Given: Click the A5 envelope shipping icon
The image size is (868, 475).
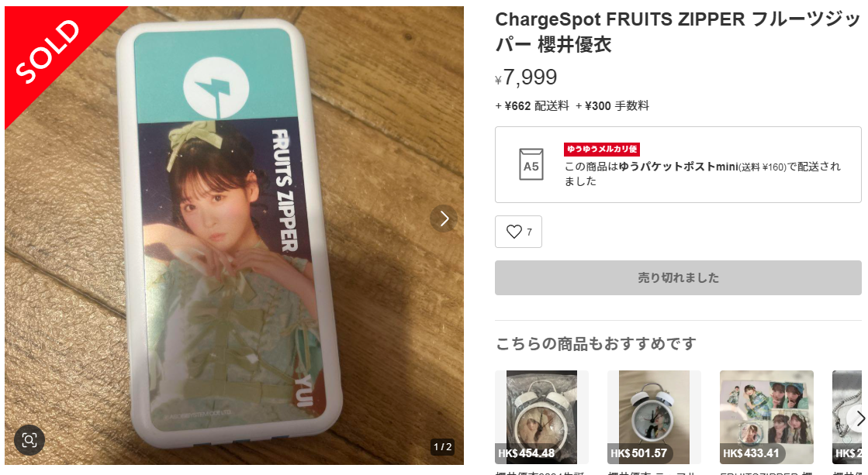Looking at the screenshot, I should [x=531, y=165].
